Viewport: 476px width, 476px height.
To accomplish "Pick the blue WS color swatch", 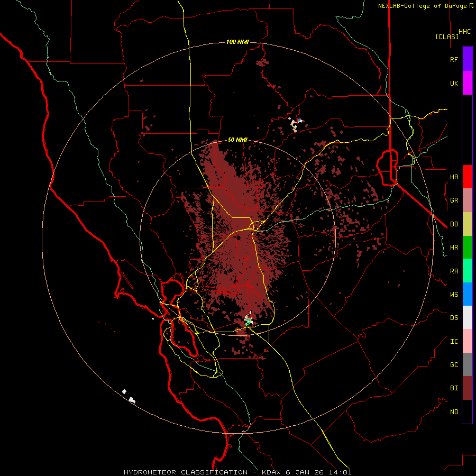I will [x=467, y=294].
